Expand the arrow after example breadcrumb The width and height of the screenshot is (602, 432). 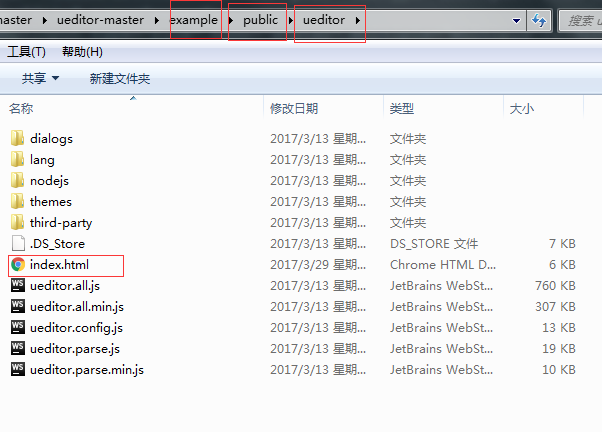tap(231, 20)
